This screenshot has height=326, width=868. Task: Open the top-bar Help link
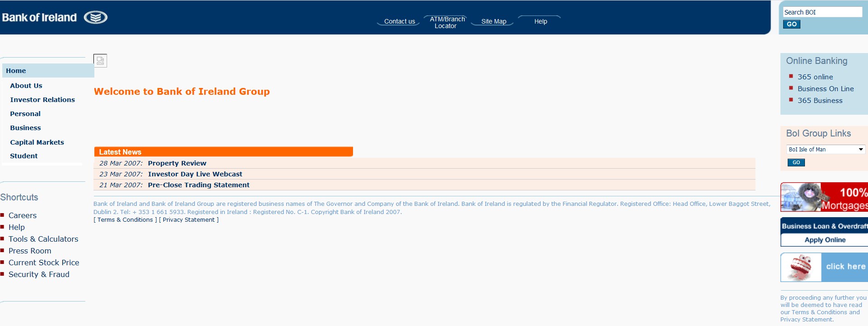pyautogui.click(x=540, y=21)
